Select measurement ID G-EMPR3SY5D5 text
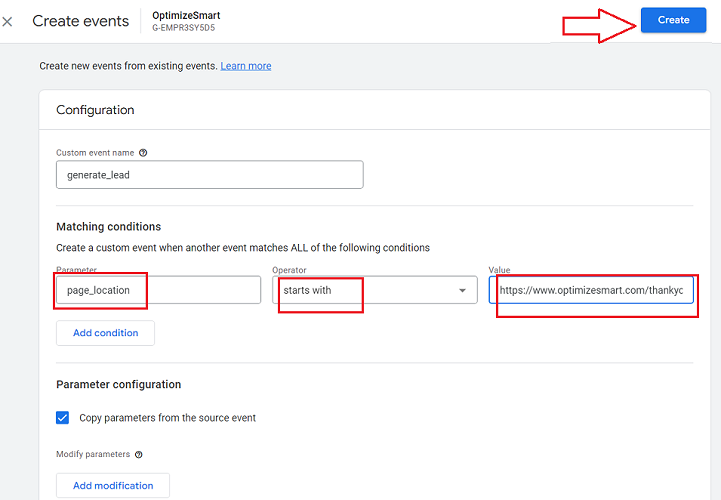This screenshot has width=721, height=500. pyautogui.click(x=183, y=28)
